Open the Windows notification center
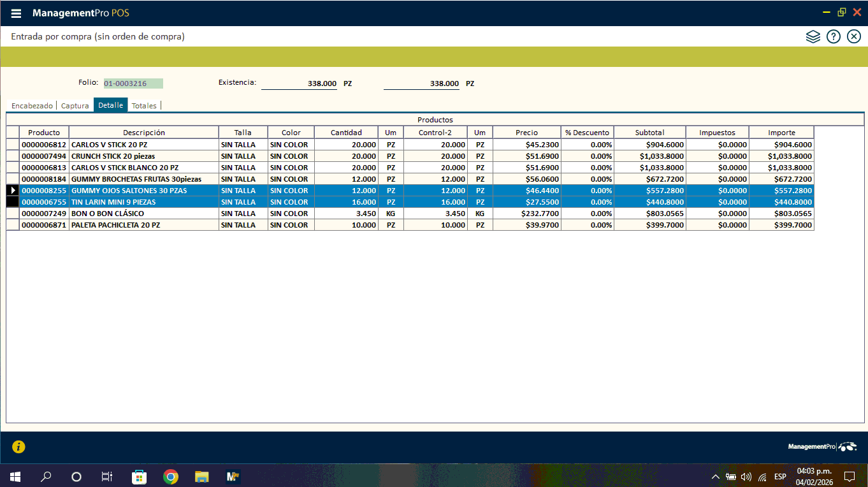 (849, 476)
